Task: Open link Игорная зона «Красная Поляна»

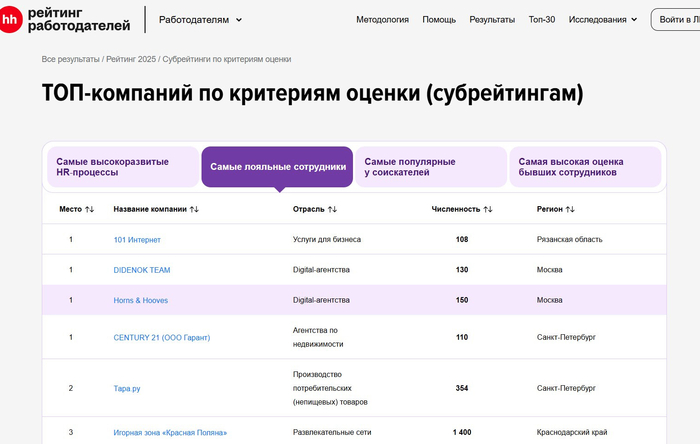Action: (170, 432)
